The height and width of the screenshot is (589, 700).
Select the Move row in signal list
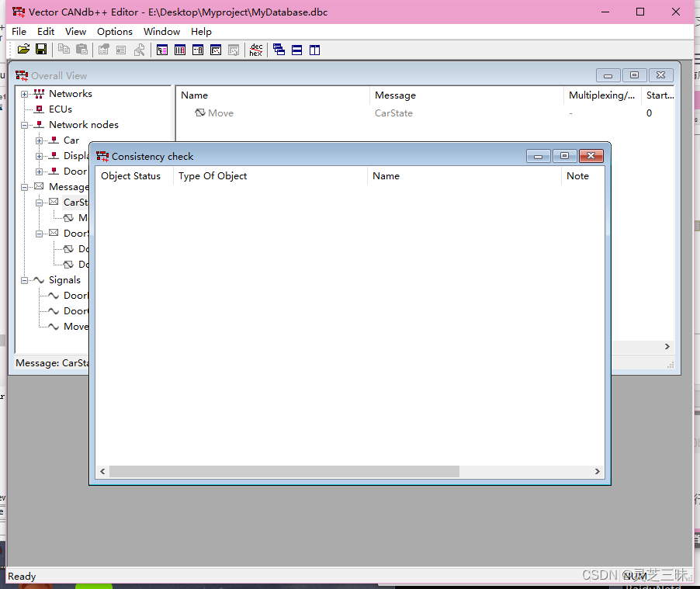point(424,113)
